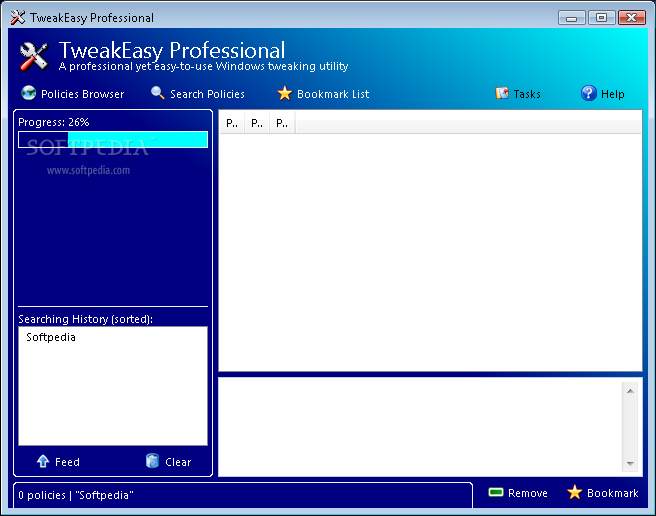
Task: Click the first P.. column header
Action: (x=232, y=123)
